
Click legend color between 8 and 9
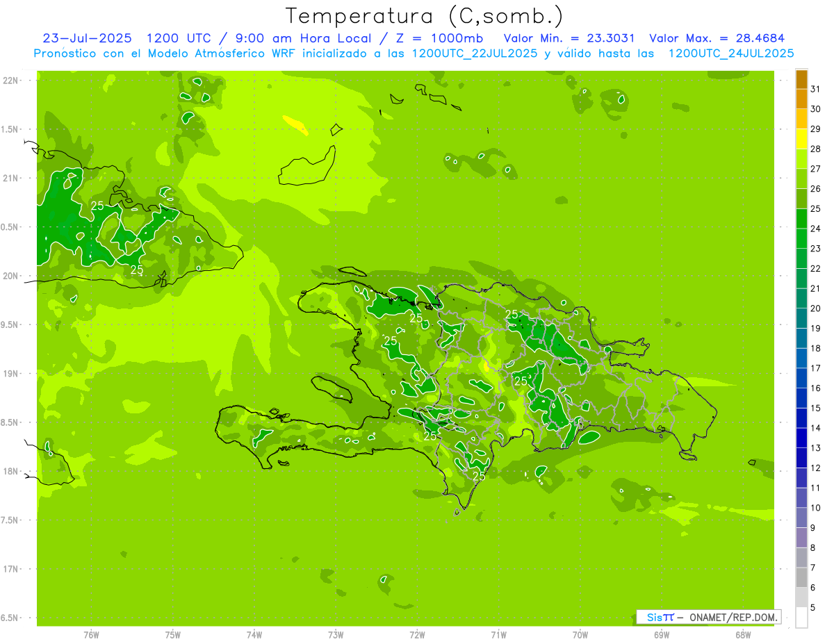coord(801,538)
